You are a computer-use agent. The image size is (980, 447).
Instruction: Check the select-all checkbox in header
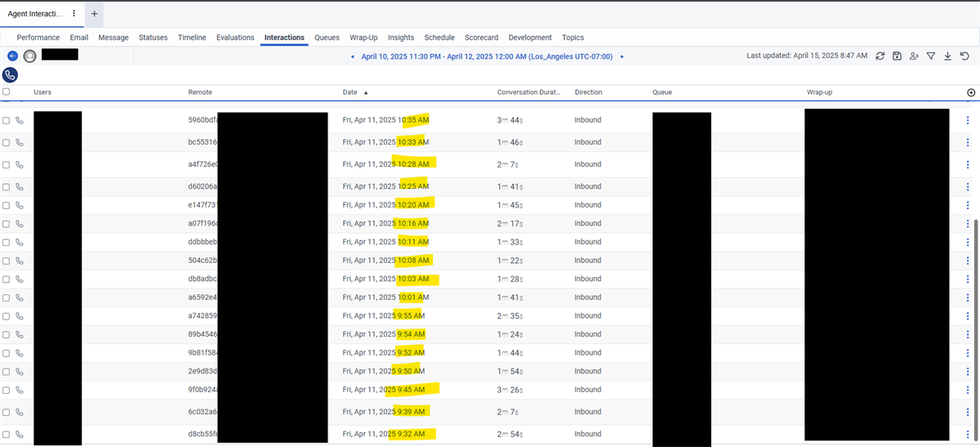[x=7, y=92]
